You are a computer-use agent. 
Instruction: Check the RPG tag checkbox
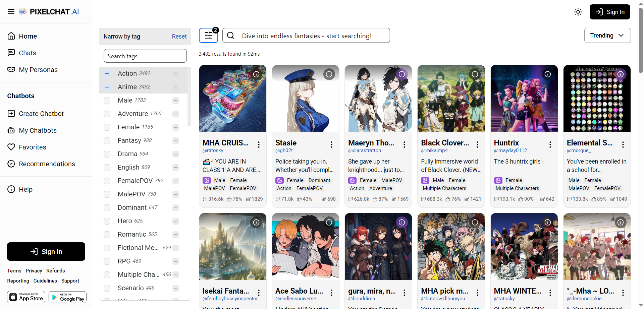pyautogui.click(x=107, y=261)
